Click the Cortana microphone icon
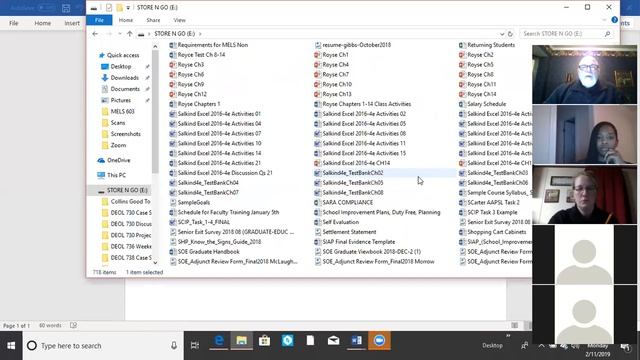The width and height of the screenshot is (640, 360). pos(174,346)
